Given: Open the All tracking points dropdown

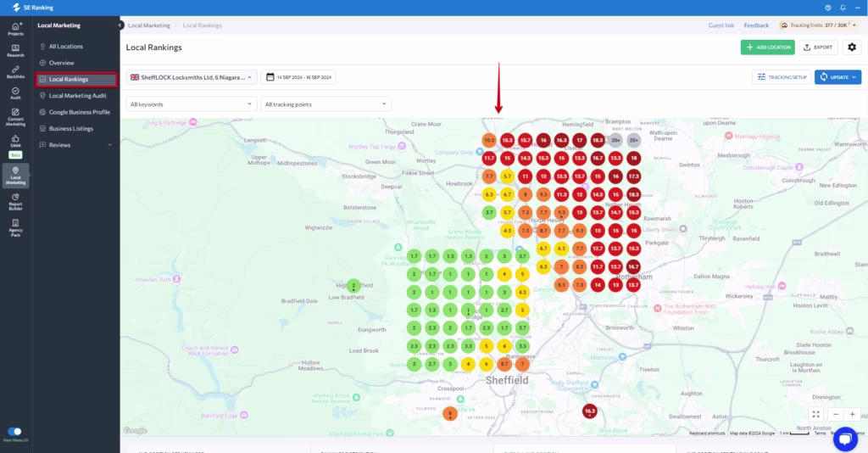Looking at the screenshot, I should (x=326, y=104).
